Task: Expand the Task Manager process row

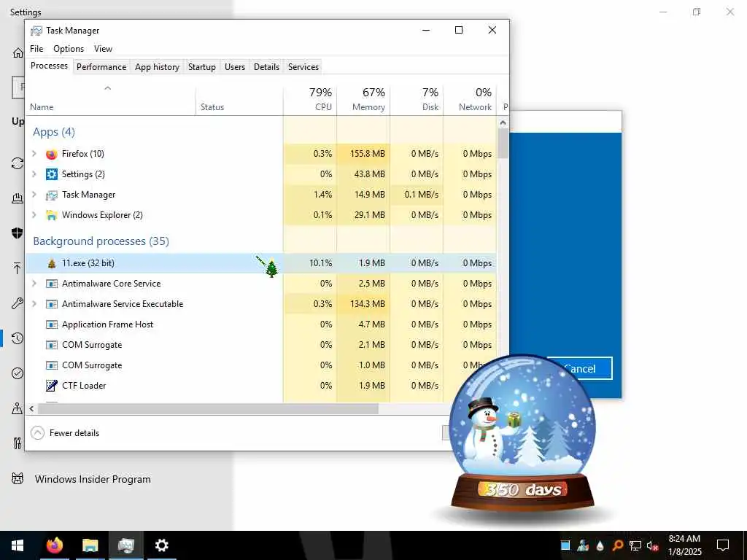Action: pos(34,194)
